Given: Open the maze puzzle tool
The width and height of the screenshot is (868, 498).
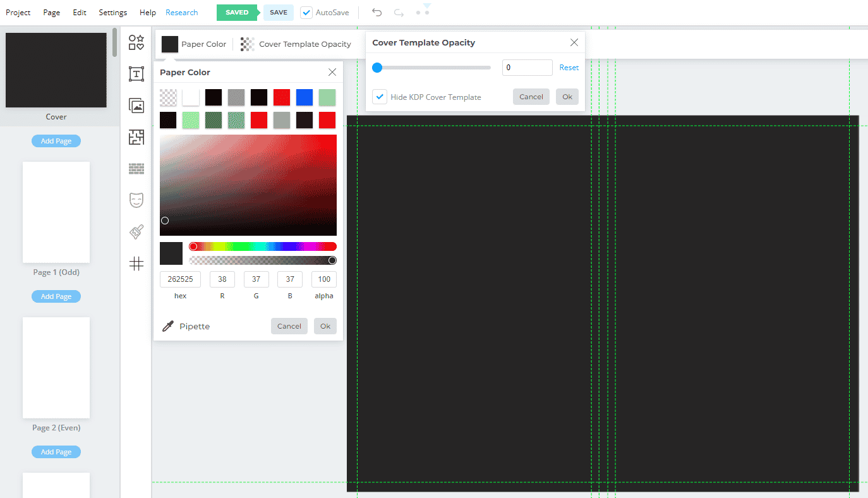Looking at the screenshot, I should [x=136, y=137].
